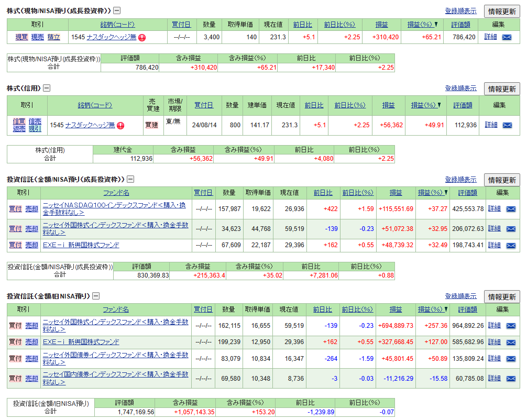Open 詳細 in 585,682.96 EXE-i row

[x=494, y=342]
